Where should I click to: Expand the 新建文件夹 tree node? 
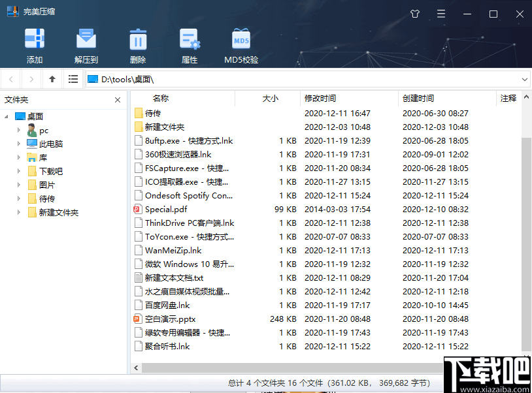click(x=19, y=212)
